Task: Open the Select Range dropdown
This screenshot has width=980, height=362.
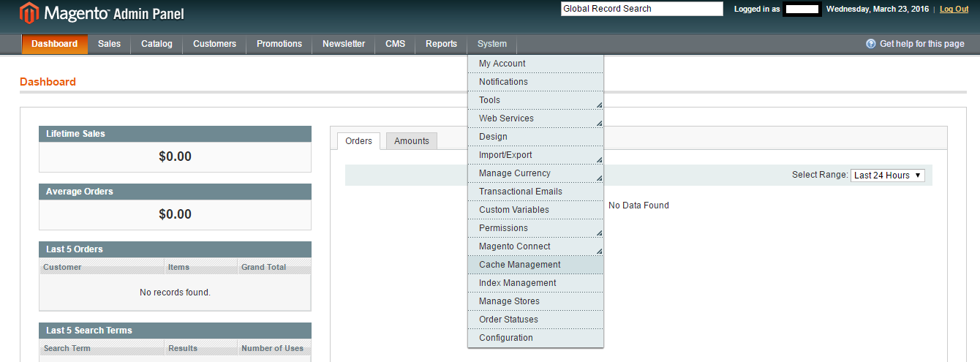Action: click(888, 176)
